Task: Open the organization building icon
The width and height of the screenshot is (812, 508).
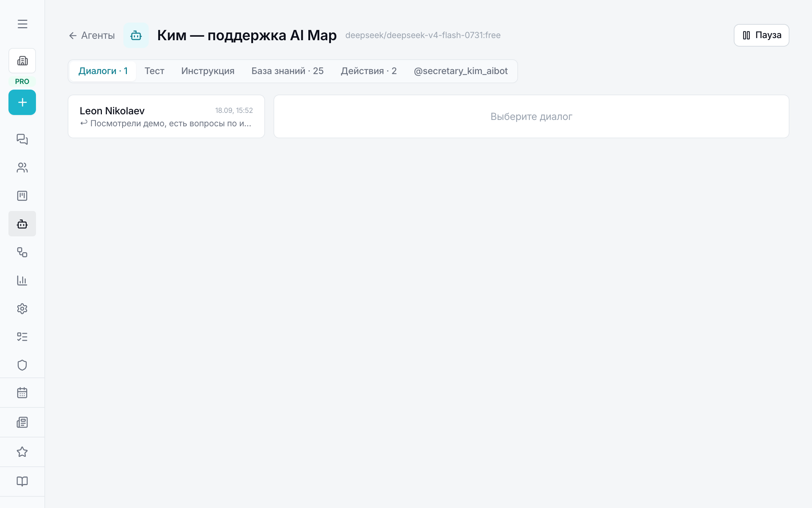Action: (x=22, y=61)
